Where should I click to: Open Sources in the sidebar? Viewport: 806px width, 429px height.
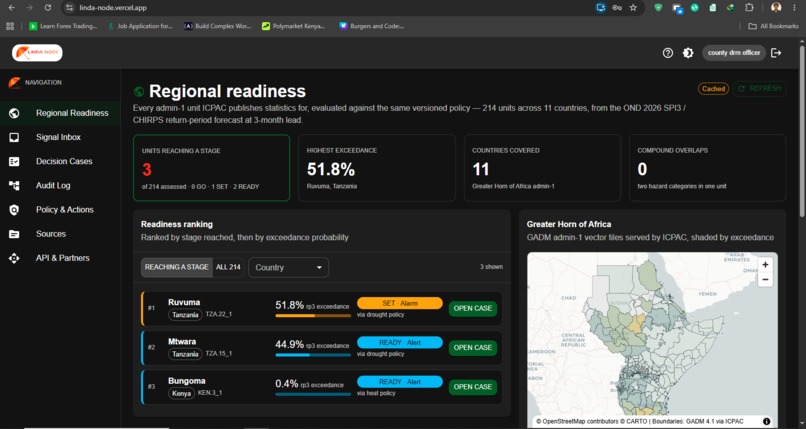(x=60, y=234)
